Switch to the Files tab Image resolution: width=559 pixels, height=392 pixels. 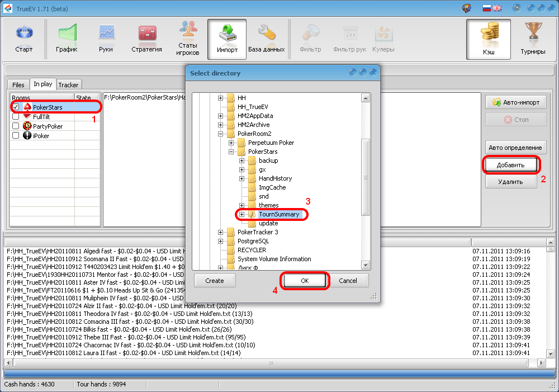18,84
